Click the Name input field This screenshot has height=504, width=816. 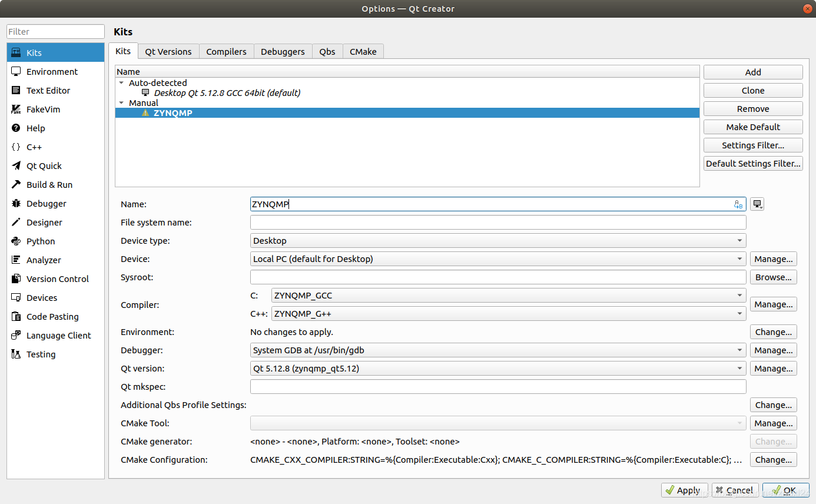tap(498, 204)
